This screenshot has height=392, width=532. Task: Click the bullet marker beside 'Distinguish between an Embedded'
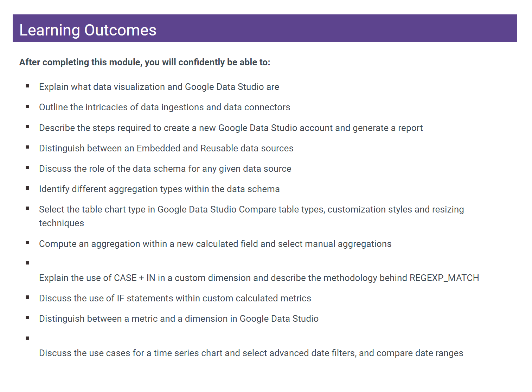[27, 147]
